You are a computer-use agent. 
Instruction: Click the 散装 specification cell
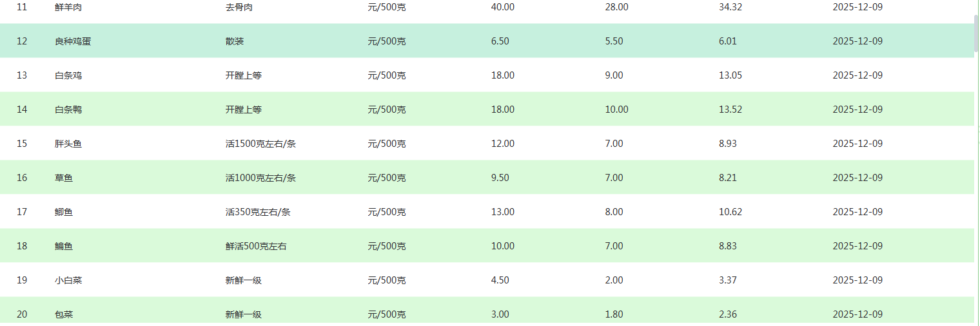tap(235, 41)
